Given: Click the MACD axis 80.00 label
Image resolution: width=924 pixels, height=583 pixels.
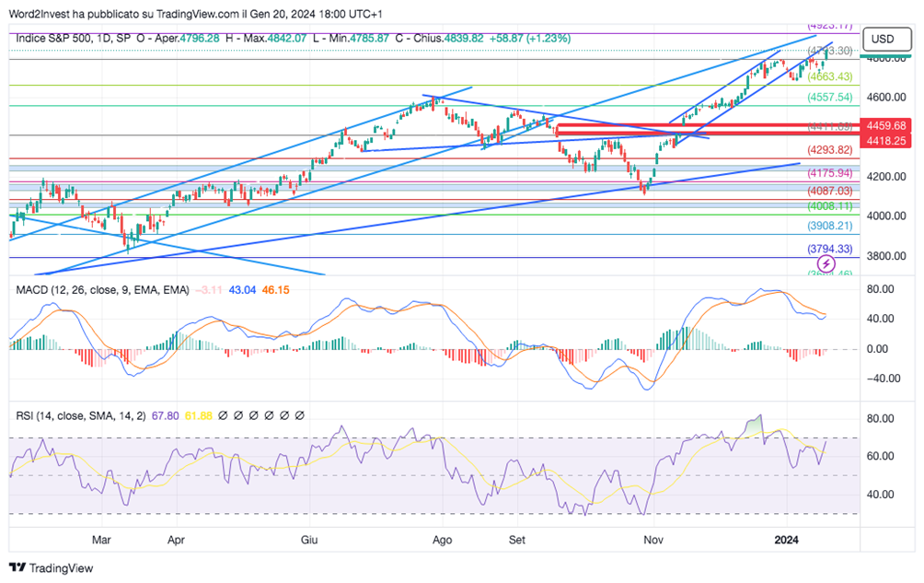Looking at the screenshot, I should 881,289.
